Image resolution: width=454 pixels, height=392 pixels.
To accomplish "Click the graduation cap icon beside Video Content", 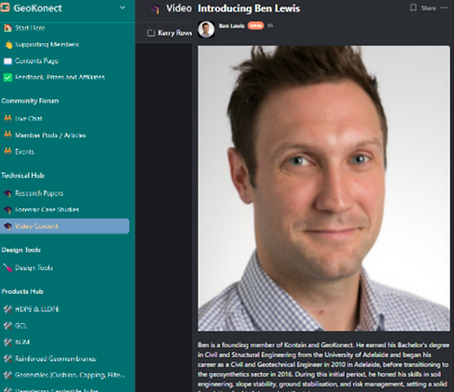I will (x=8, y=226).
